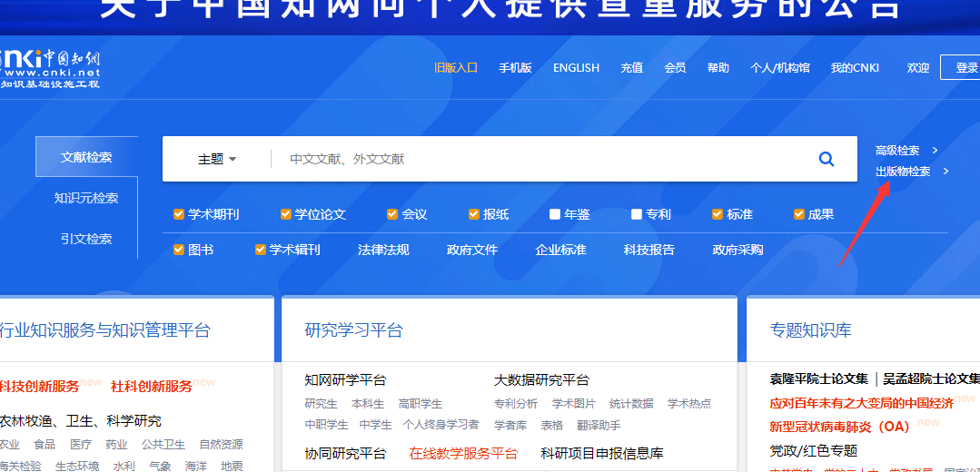
Task: Open 党政/红色专题 link
Action: pos(813,451)
